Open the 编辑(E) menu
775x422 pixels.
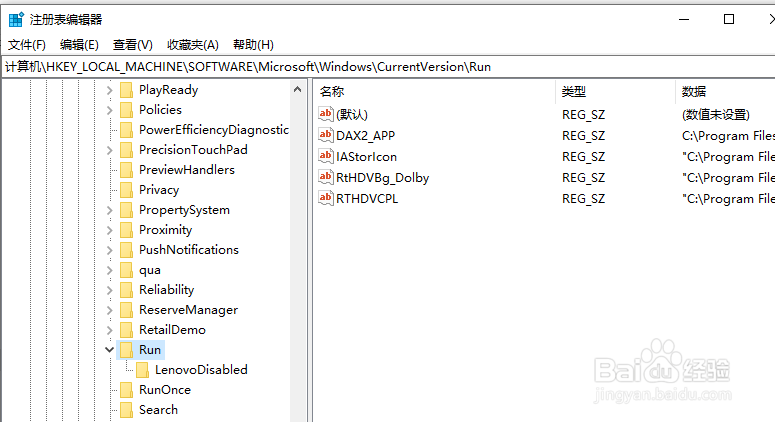tap(79, 45)
